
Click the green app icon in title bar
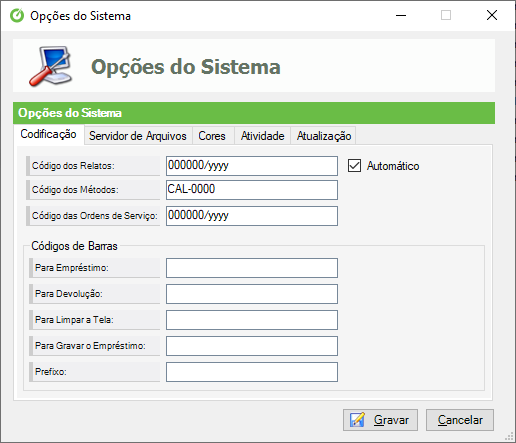tap(17, 15)
